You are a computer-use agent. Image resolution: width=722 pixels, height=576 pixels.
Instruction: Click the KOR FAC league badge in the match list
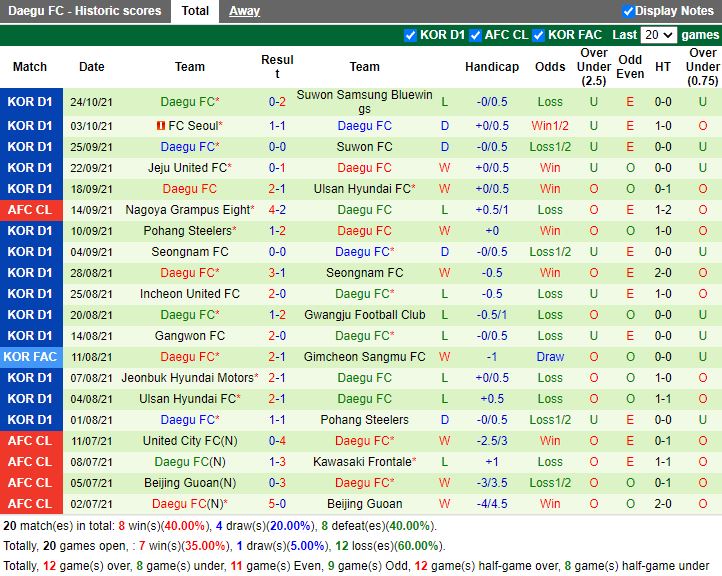pyautogui.click(x=30, y=357)
